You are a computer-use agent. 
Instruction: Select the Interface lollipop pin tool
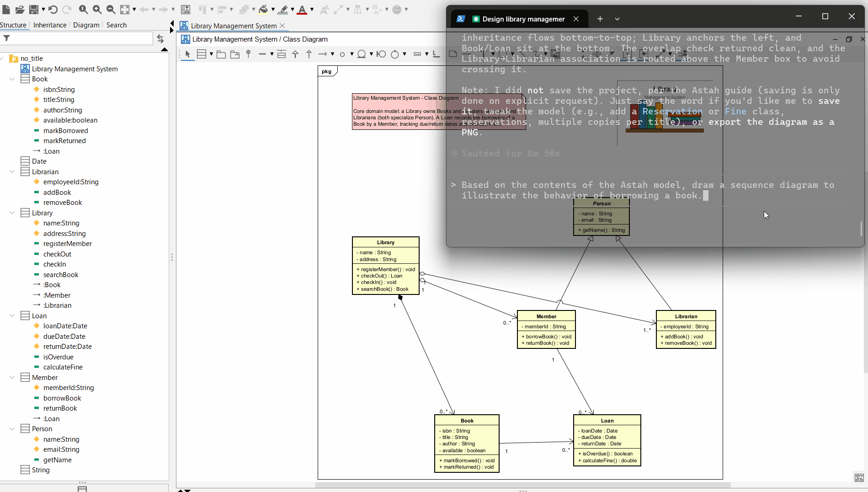click(x=248, y=54)
